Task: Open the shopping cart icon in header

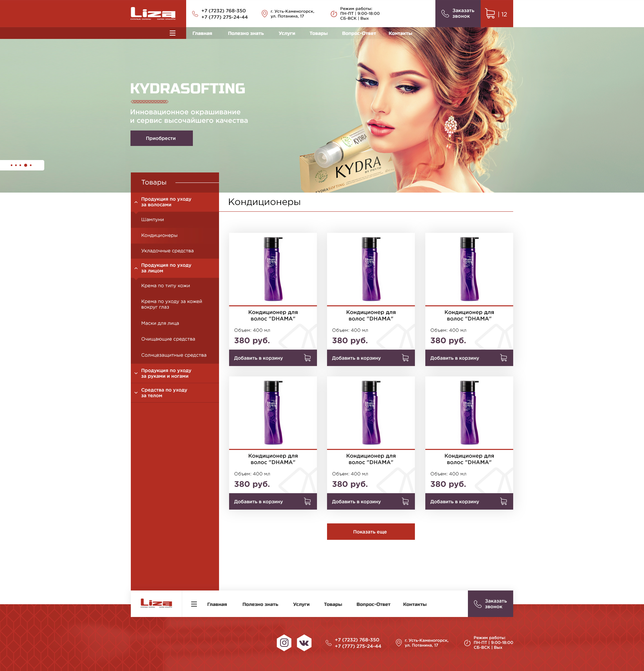Action: click(x=490, y=14)
